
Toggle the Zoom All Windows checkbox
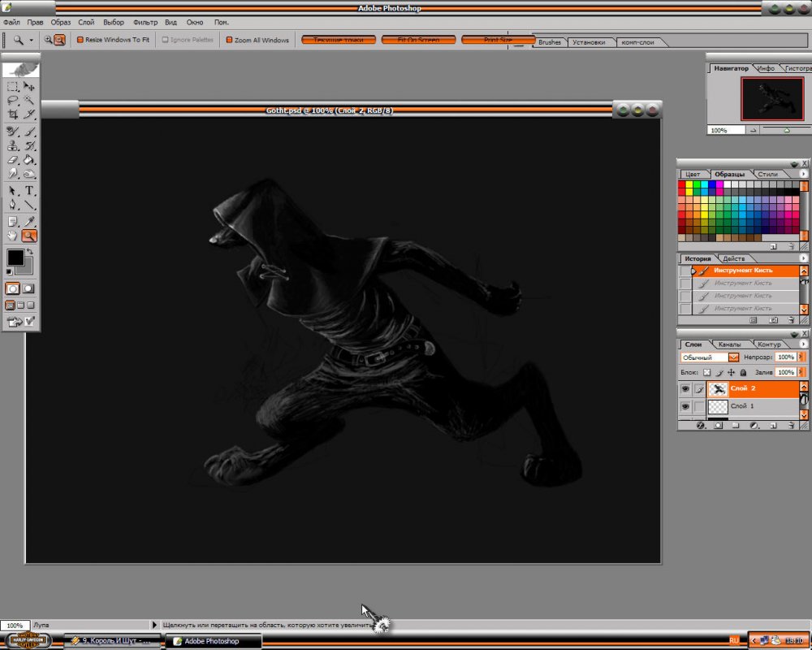pyautogui.click(x=229, y=40)
